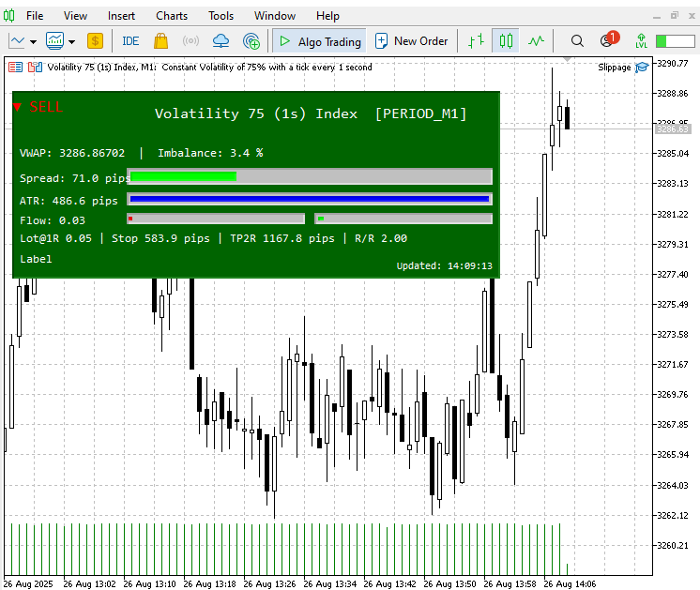700x590 pixels.
Task: Click the magnifier search icon
Action: coord(577,41)
